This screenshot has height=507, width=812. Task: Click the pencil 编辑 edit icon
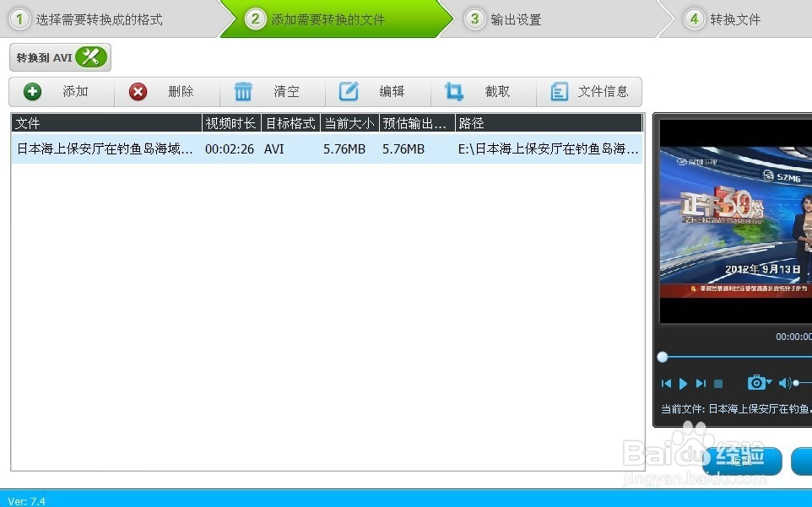coord(349,91)
